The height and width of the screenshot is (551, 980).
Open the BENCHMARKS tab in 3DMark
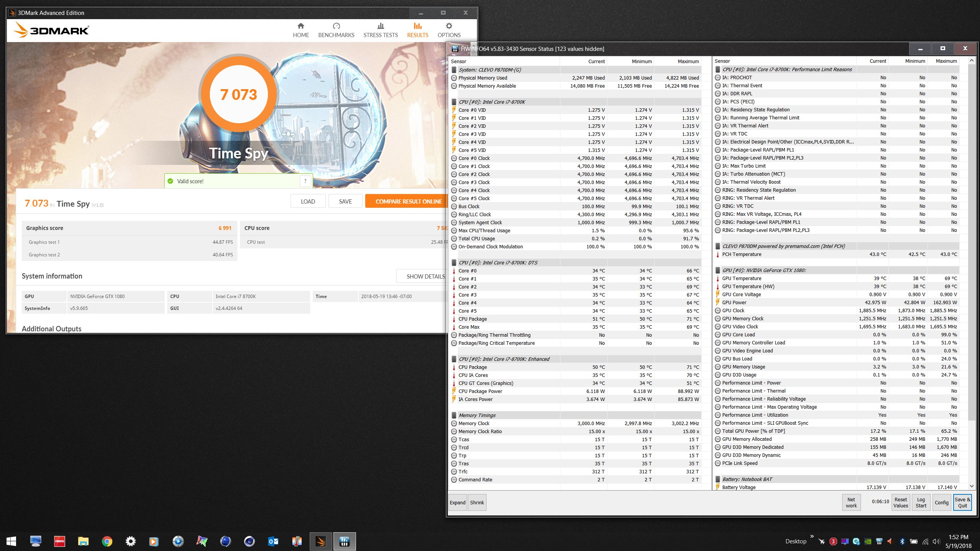click(x=336, y=30)
